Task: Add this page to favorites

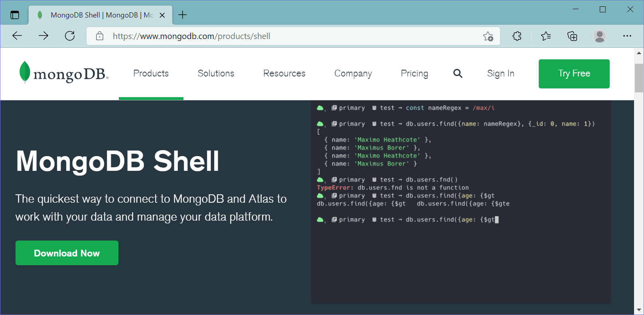Action: (x=488, y=36)
